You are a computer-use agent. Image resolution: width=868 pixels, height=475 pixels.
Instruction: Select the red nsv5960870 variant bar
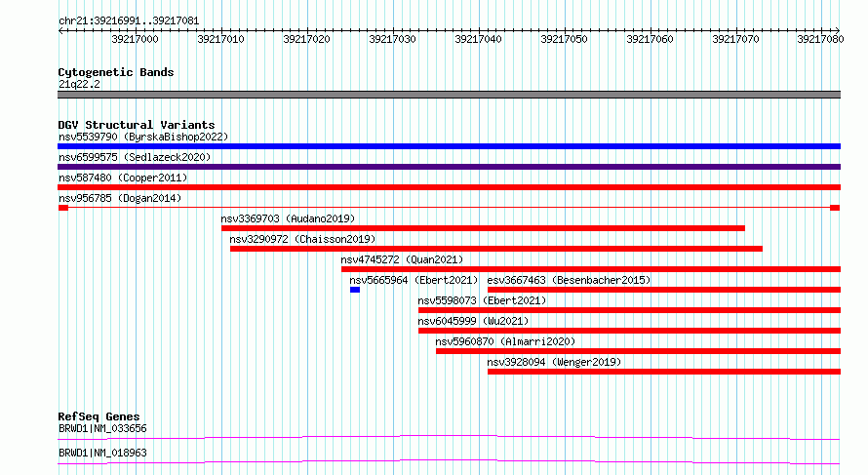click(x=638, y=351)
